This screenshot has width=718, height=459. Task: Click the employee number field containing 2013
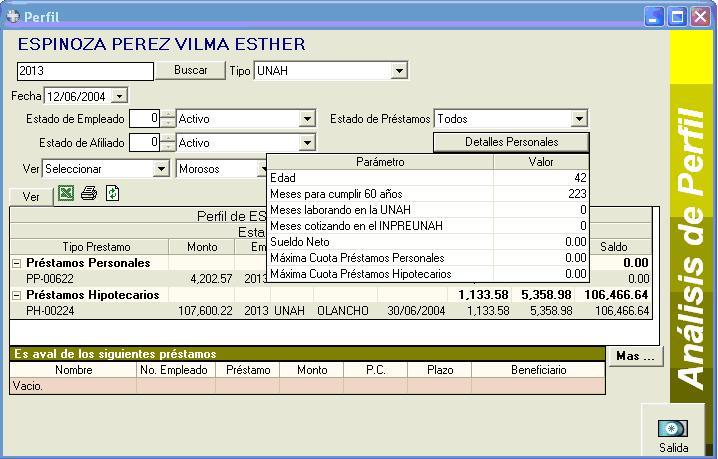click(x=85, y=71)
